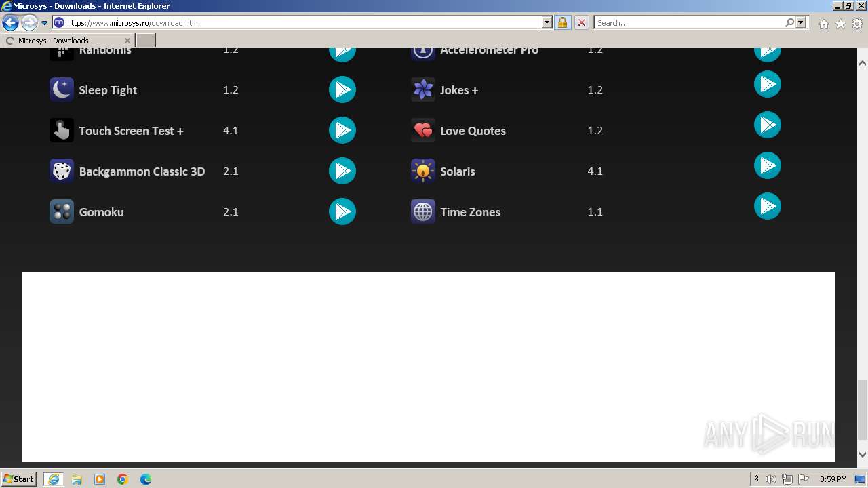Open Google Play link for Solaris
The image size is (868, 488).
(x=768, y=165)
